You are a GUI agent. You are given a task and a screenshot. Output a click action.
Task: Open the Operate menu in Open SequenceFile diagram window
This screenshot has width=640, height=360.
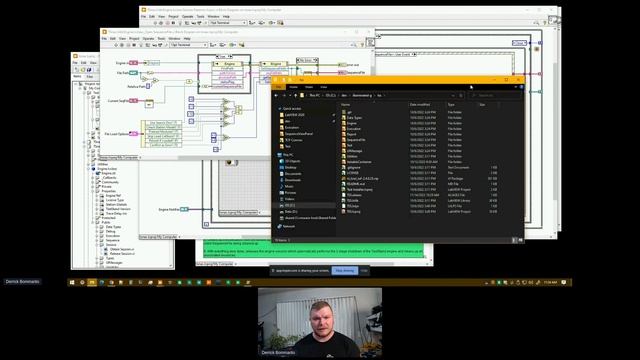(148, 38)
